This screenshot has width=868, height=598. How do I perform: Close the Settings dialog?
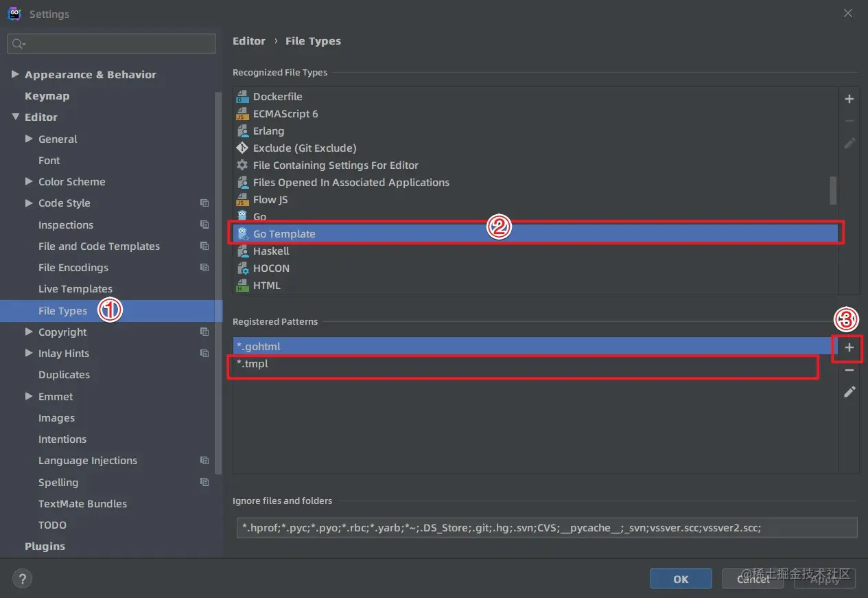pyautogui.click(x=848, y=13)
